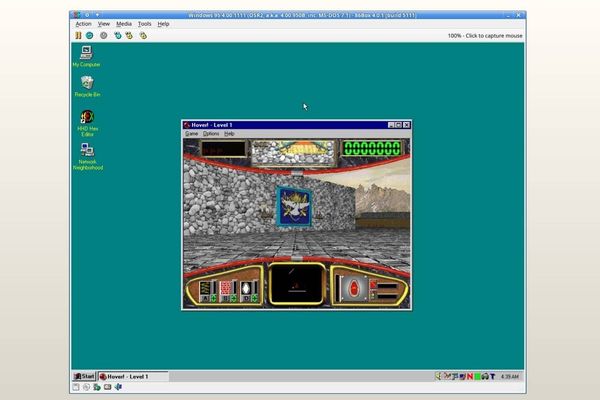The width and height of the screenshot is (600, 400).
Task: Click the black radar map display
Action: pyautogui.click(x=296, y=284)
